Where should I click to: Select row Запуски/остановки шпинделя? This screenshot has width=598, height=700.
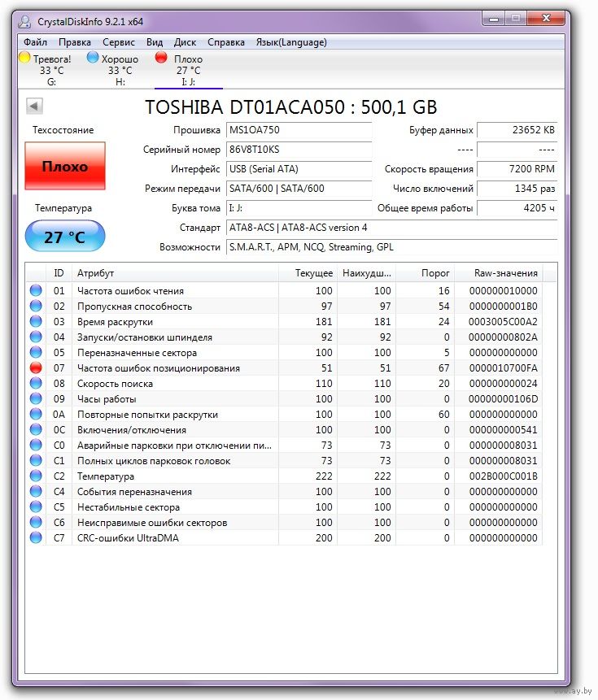[284, 337]
